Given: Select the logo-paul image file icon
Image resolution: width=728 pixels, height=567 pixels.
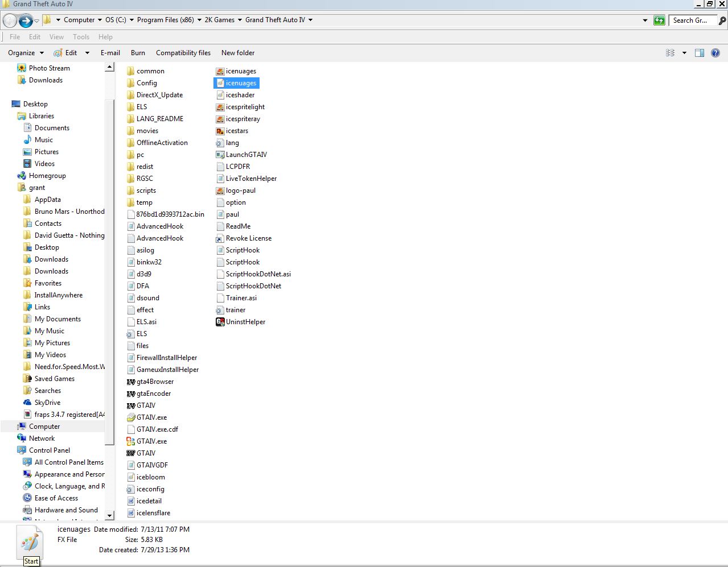Looking at the screenshot, I should point(220,191).
